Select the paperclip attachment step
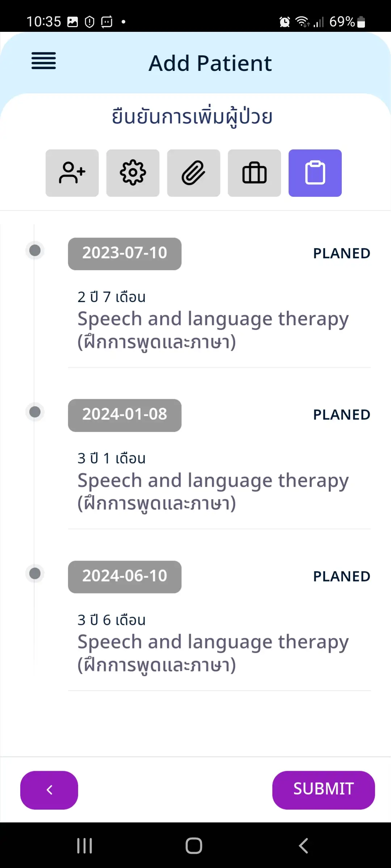This screenshot has height=868, width=391. [x=194, y=173]
